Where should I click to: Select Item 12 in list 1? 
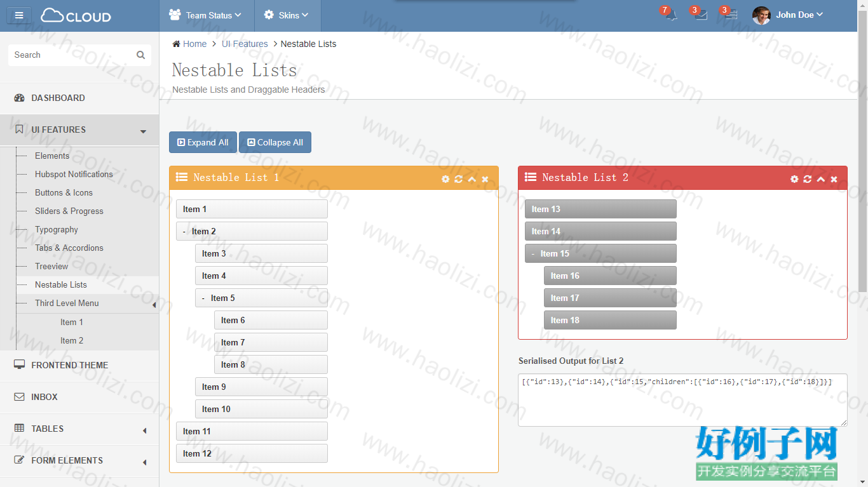coord(252,453)
